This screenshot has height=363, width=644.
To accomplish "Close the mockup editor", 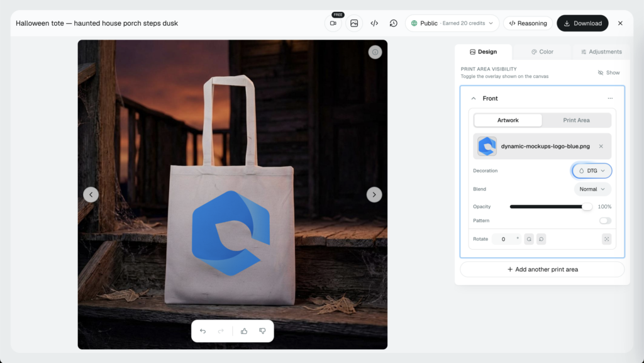I will (620, 23).
